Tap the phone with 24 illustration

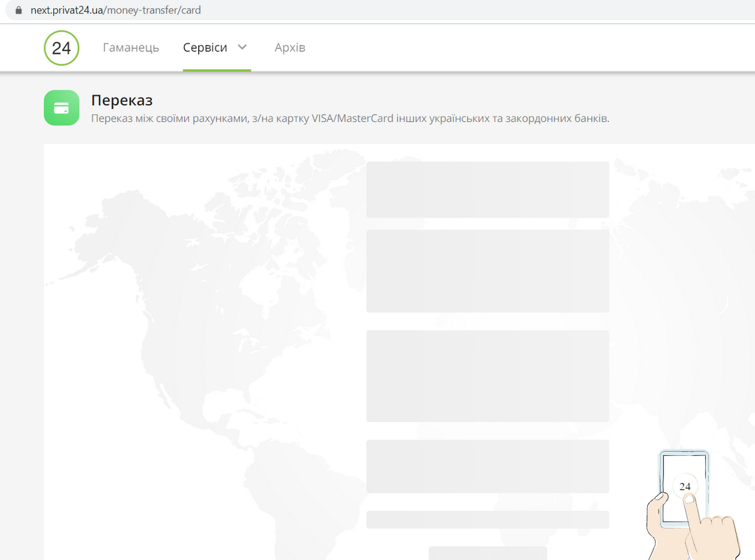pos(693,505)
